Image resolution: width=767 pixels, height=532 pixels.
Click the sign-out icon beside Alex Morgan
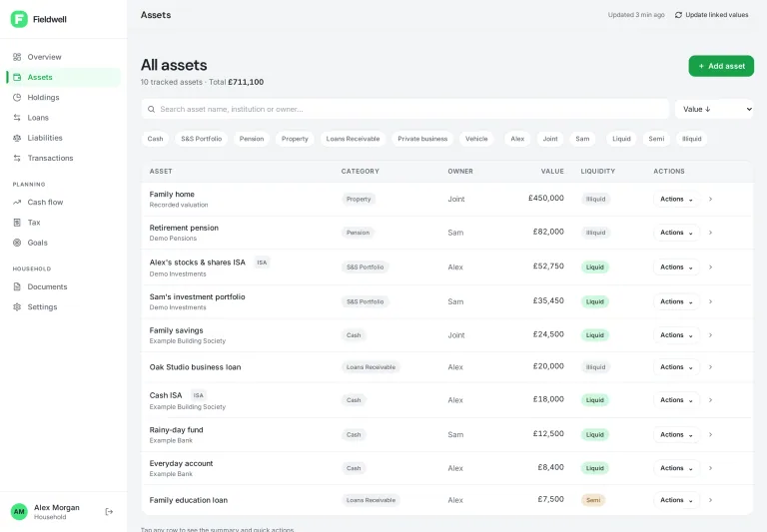pyautogui.click(x=109, y=511)
